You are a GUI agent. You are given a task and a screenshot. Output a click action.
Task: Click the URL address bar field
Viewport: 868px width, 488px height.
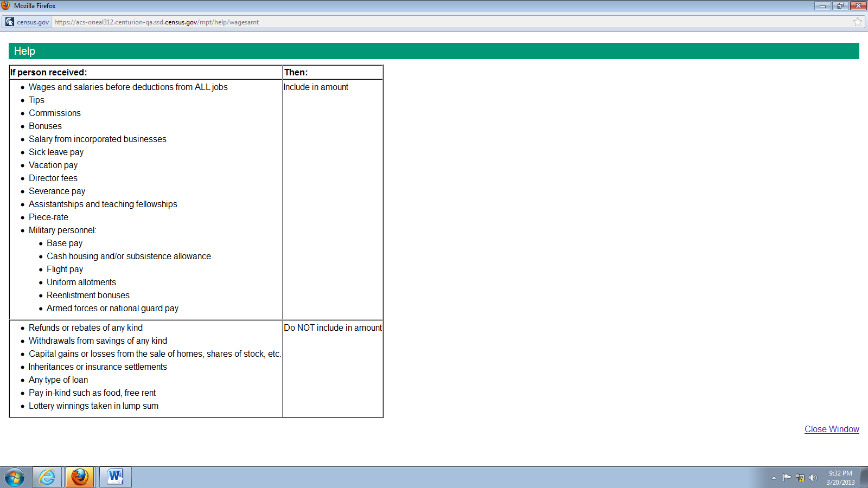(x=434, y=22)
